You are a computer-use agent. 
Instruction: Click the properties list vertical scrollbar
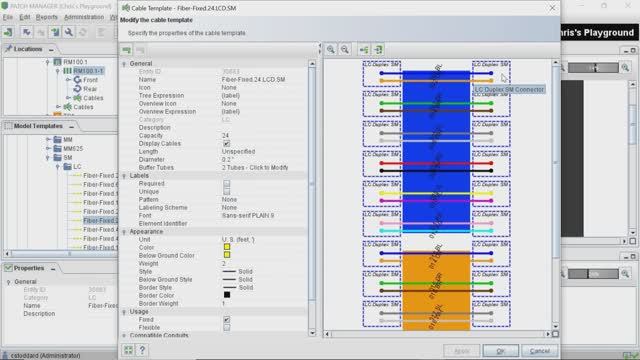click(312, 199)
